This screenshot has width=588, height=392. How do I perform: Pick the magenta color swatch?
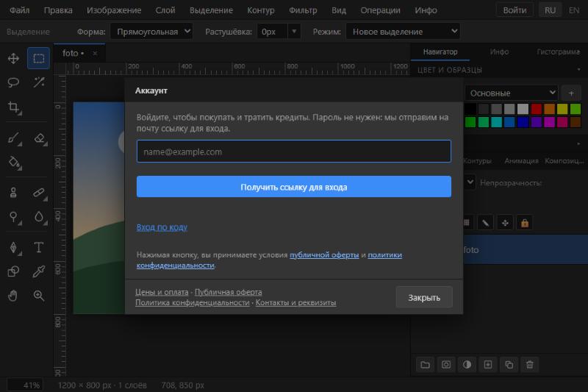pyautogui.click(x=549, y=122)
